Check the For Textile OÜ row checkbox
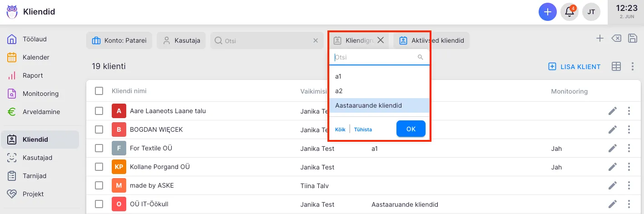This screenshot has height=214, width=644. [x=99, y=148]
